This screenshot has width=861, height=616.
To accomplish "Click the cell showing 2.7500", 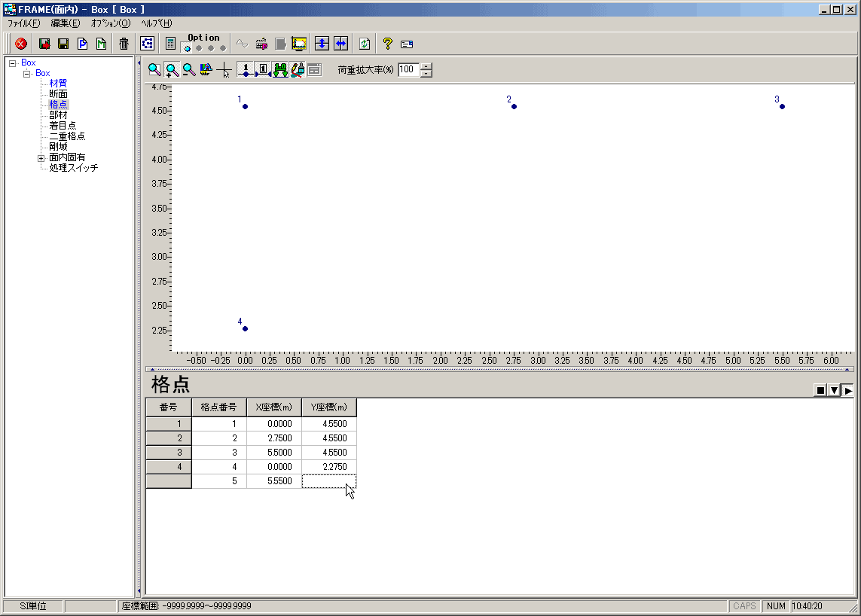I will click(x=274, y=439).
